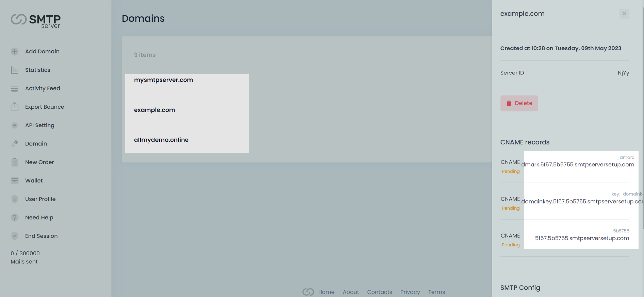Image resolution: width=644 pixels, height=297 pixels.
Task: Select mysmtpserver.com from the domain list
Action: (163, 80)
